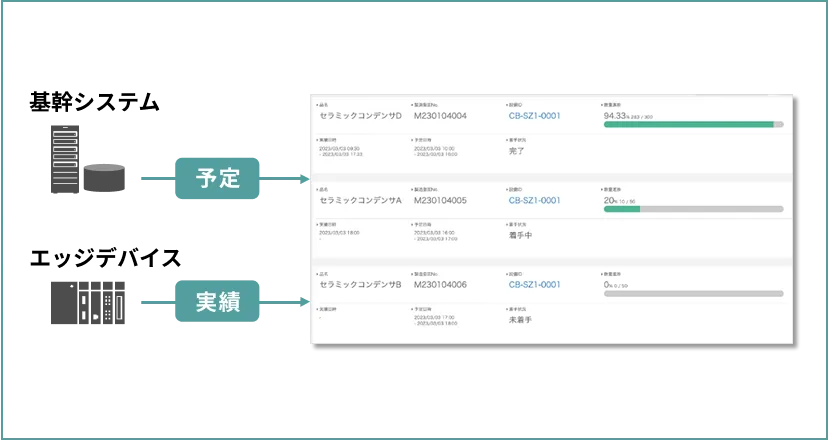Click the 20% progress bar
This screenshot has height=440, width=828.
coord(693,209)
